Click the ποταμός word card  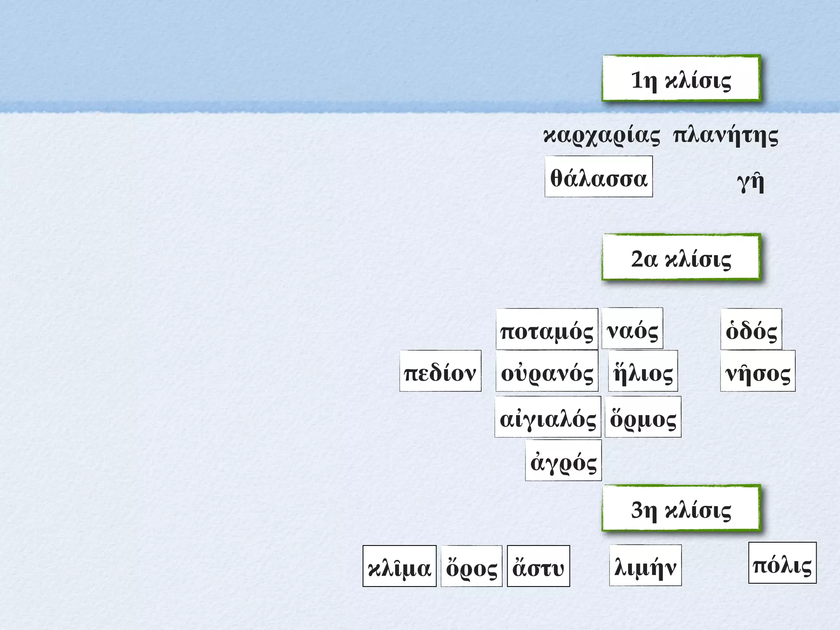tap(547, 329)
